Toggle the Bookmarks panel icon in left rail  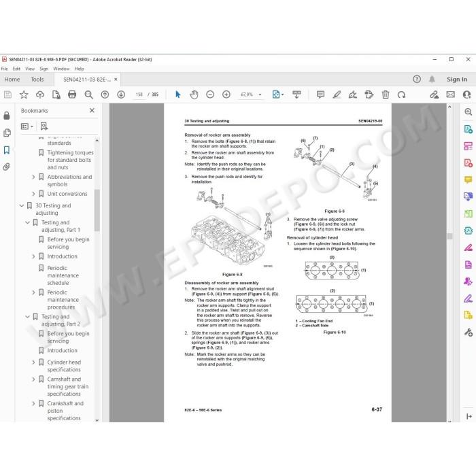coord(7,150)
